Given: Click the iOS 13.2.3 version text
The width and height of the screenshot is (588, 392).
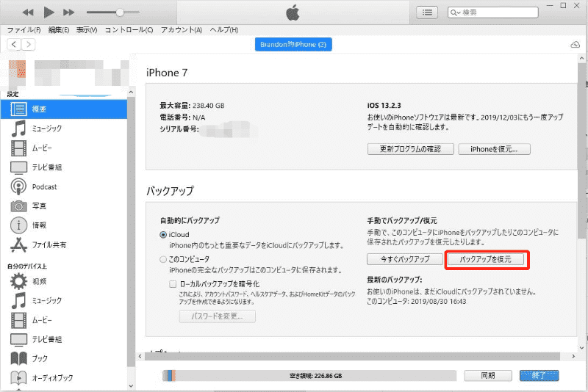Looking at the screenshot, I should tap(384, 106).
